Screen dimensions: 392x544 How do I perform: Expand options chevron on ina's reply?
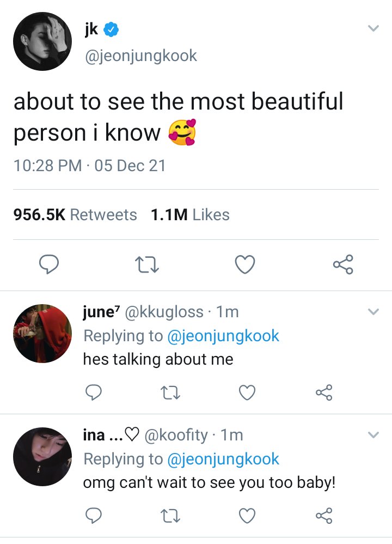click(373, 435)
